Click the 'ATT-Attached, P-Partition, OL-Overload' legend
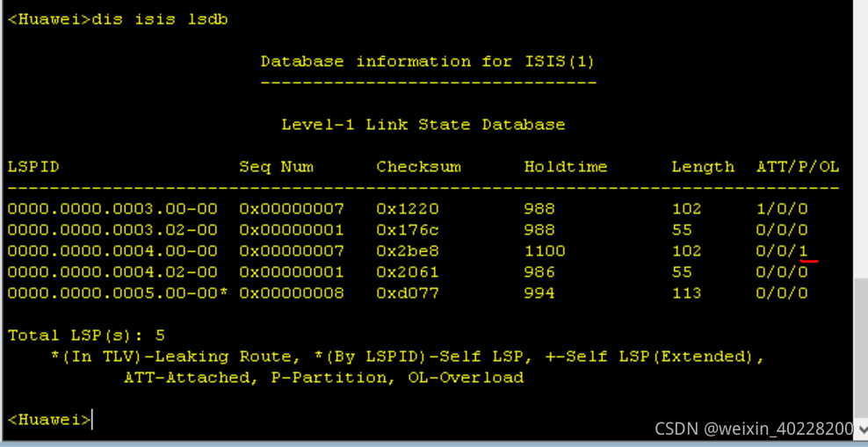This screenshot has height=447, width=868. (x=323, y=378)
